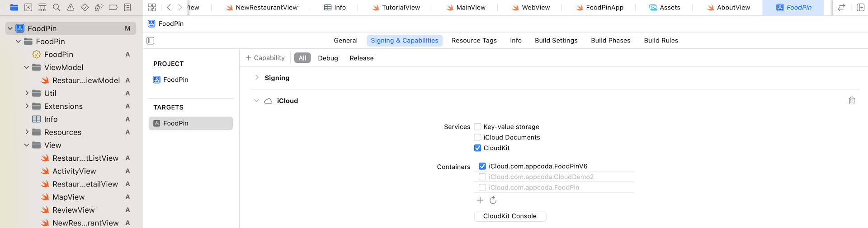Expand the Extensions folder

point(27,106)
